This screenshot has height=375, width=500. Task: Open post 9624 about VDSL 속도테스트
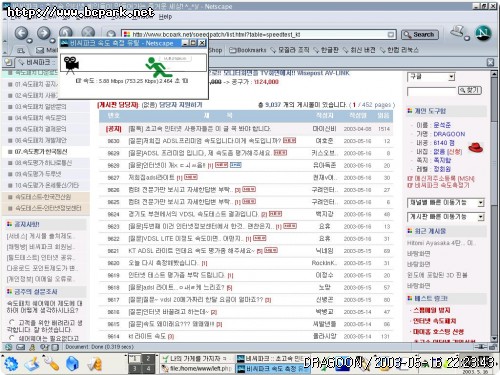click(x=194, y=214)
